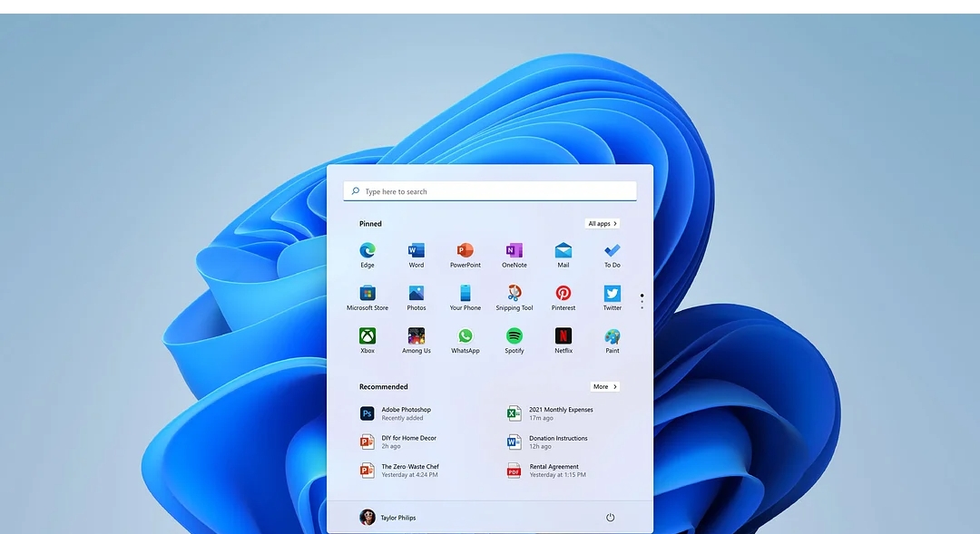
Task: Open the Rental Agreement PDF
Action: [546, 471]
